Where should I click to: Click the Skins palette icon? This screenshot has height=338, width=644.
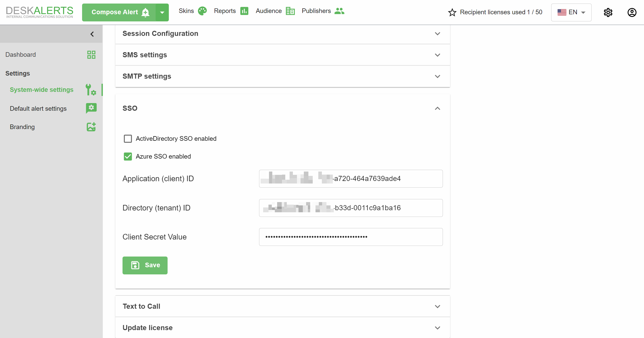(x=202, y=11)
